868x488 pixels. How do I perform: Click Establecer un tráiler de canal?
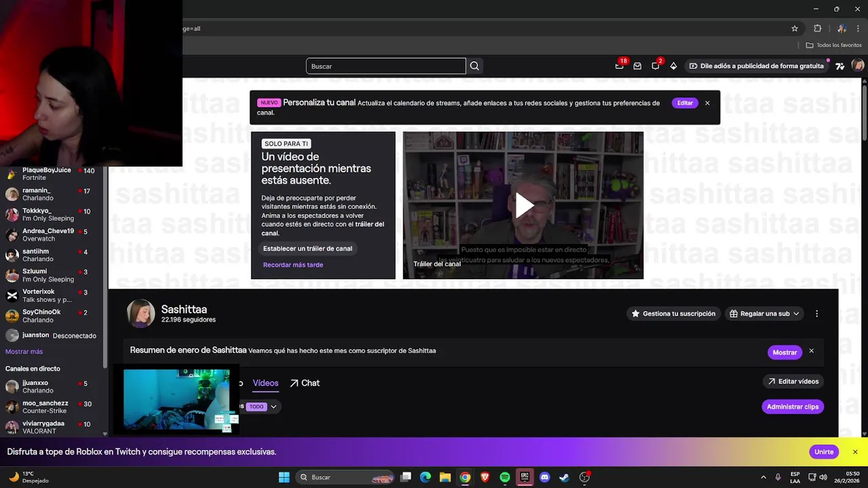[307, 249]
